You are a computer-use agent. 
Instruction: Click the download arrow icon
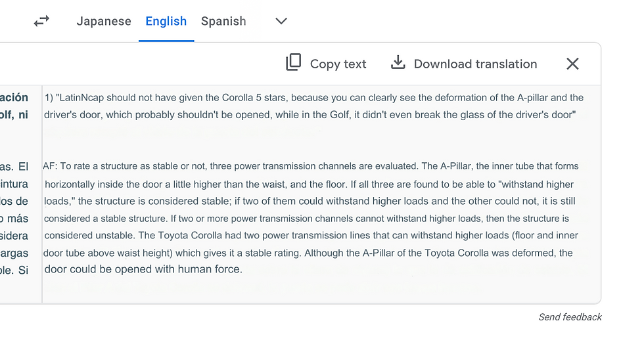[x=398, y=63]
